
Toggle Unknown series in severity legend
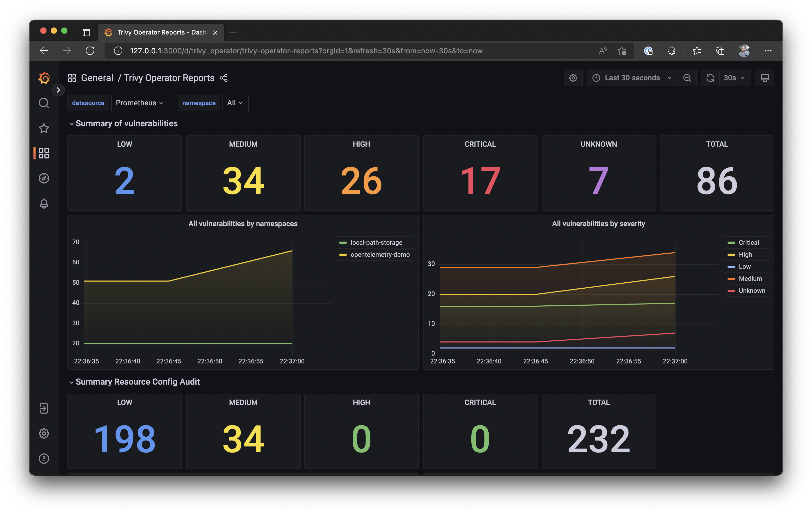tap(752, 291)
